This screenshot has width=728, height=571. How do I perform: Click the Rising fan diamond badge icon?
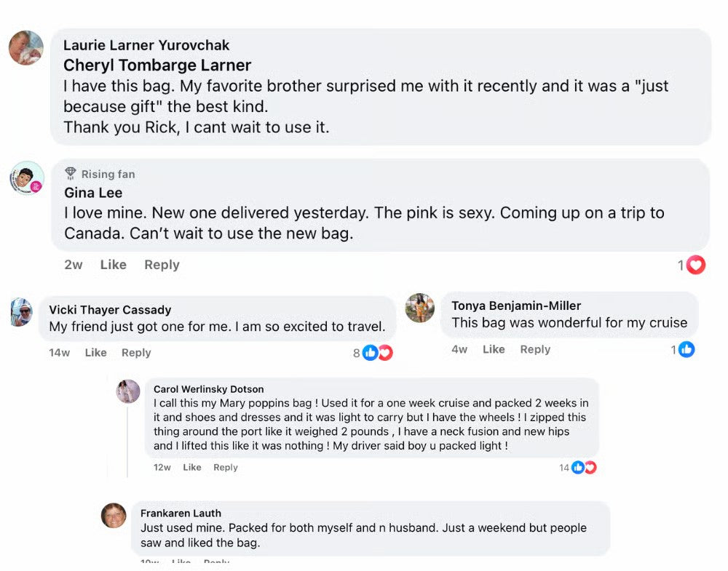pyautogui.click(x=70, y=173)
